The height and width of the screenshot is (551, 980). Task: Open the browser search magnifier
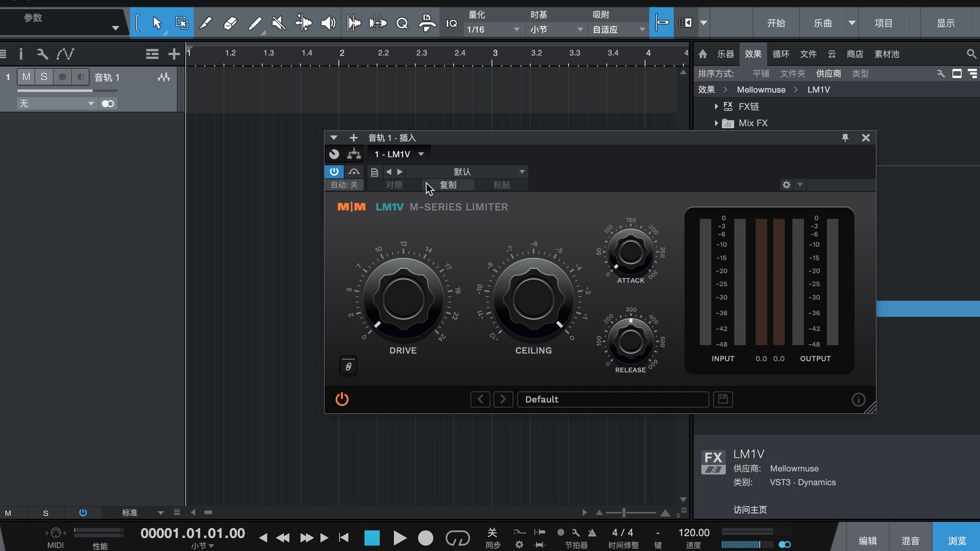971,54
